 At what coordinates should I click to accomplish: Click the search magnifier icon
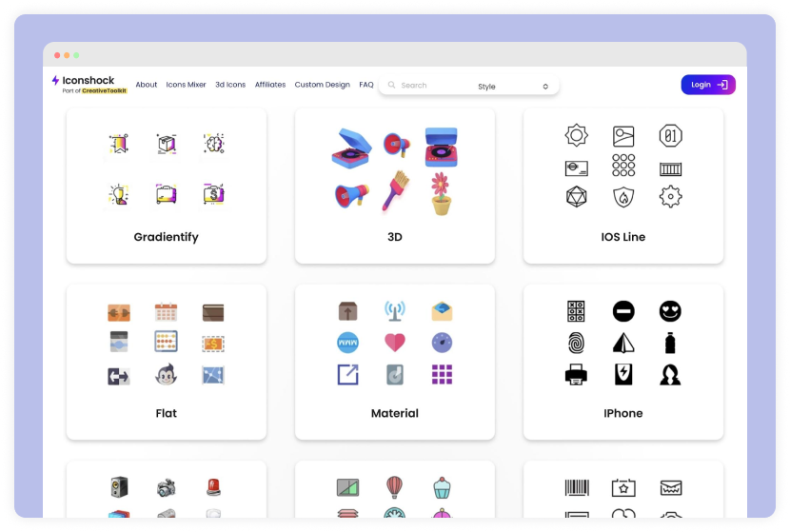[x=391, y=85]
